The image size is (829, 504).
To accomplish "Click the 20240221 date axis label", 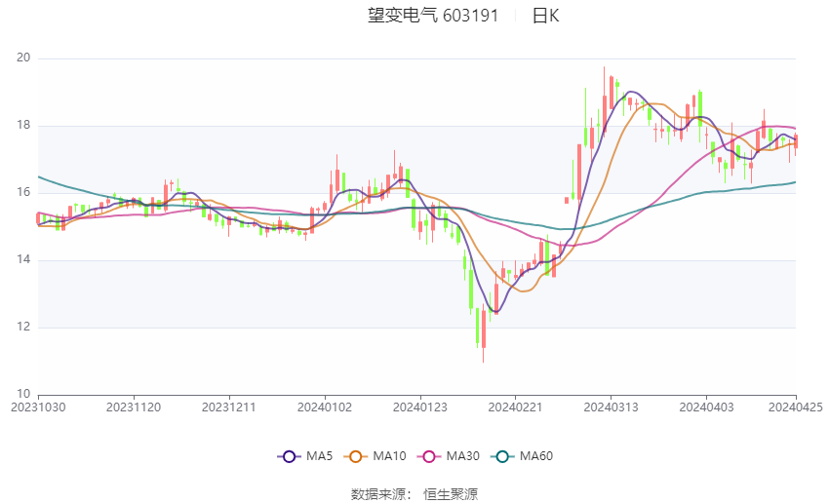I will tap(516, 407).
